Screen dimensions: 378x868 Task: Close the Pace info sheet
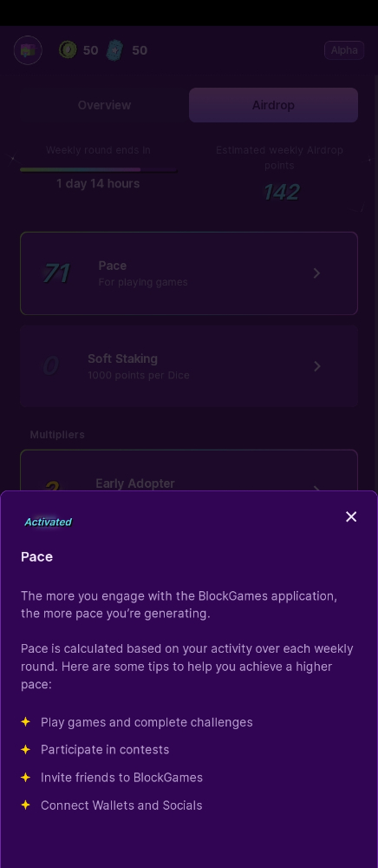coord(351,516)
